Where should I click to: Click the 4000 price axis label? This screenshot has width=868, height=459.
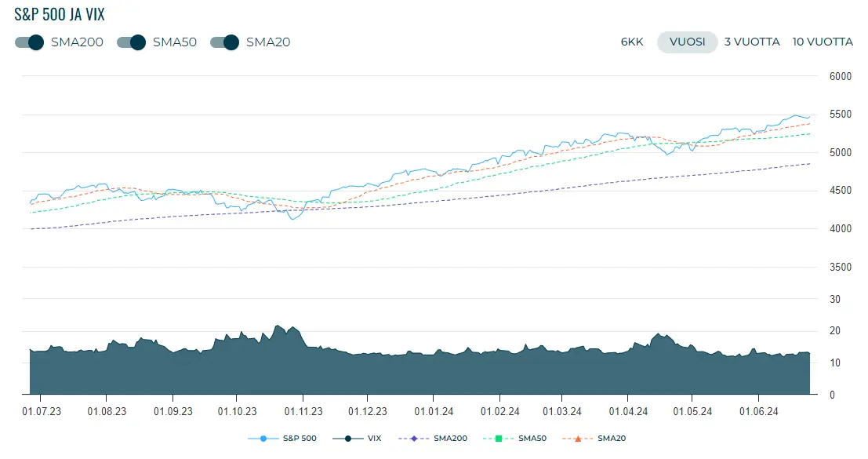(x=841, y=228)
